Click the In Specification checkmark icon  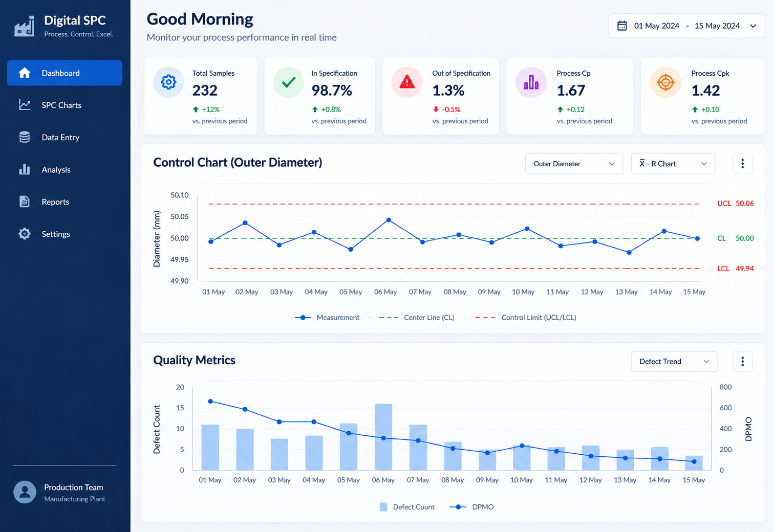(288, 82)
